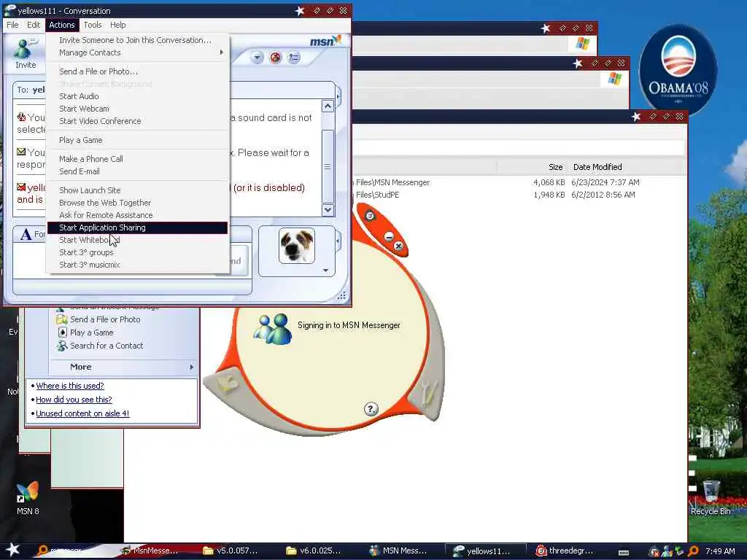Screen dimensions: 747x560
Task: Click the Obama '08 badge on desktop
Action: (x=678, y=69)
